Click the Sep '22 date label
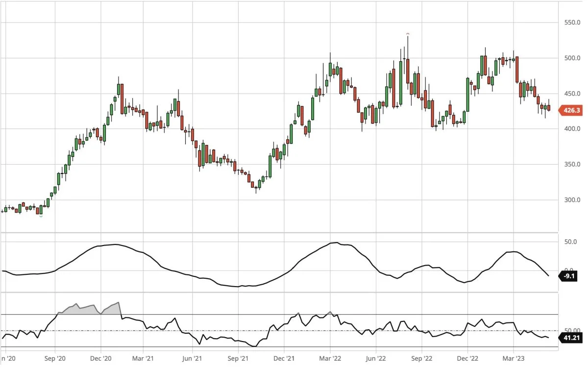The width and height of the screenshot is (588, 368). point(421,358)
